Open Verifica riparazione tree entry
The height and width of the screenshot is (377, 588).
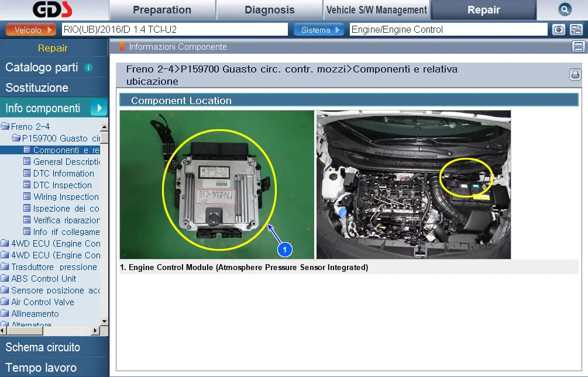(66, 220)
